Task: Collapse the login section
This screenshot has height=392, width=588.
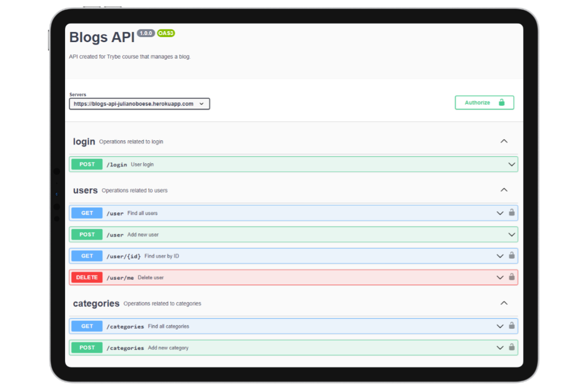Action: pos(504,141)
